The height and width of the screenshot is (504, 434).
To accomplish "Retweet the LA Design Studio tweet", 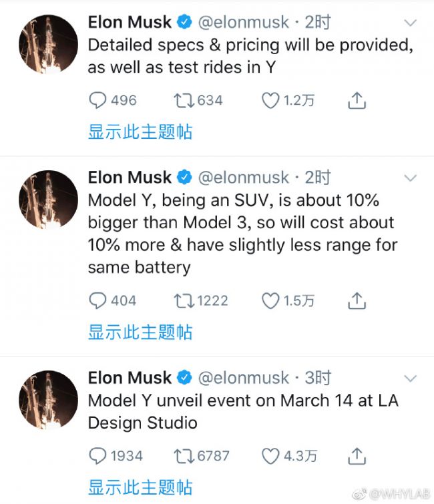I will pos(184,456).
